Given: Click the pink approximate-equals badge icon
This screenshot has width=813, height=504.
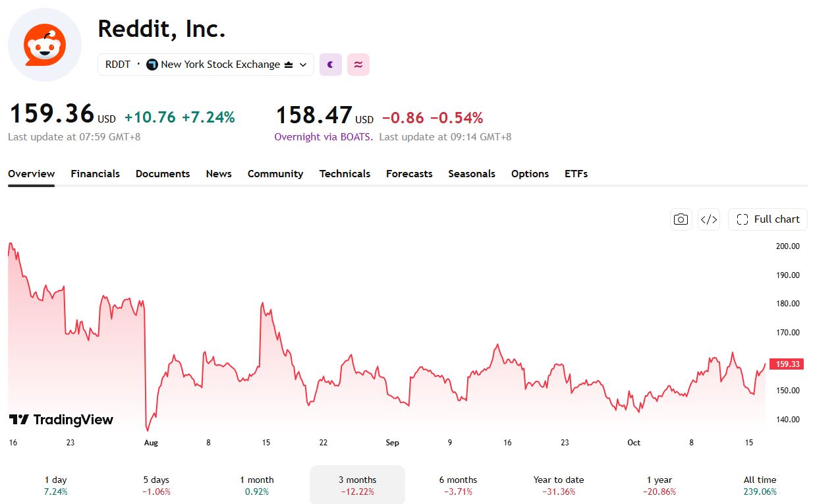Looking at the screenshot, I should (x=358, y=65).
